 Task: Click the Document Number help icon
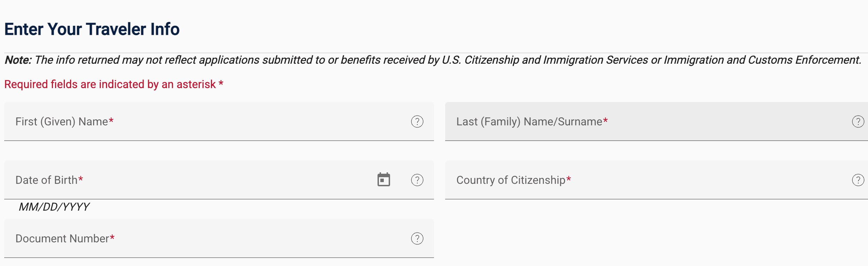point(417,238)
